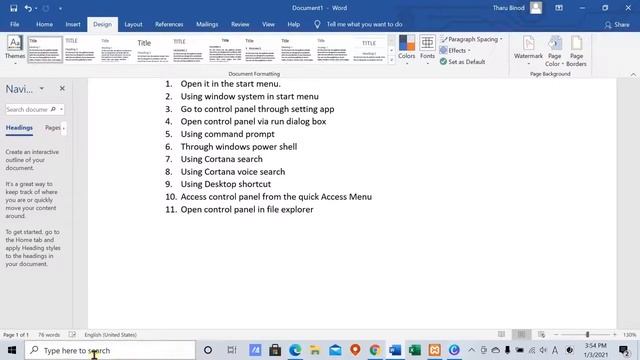Image resolution: width=640 pixels, height=360 pixels.
Task: Open the References ribbon tab
Action: tap(169, 24)
